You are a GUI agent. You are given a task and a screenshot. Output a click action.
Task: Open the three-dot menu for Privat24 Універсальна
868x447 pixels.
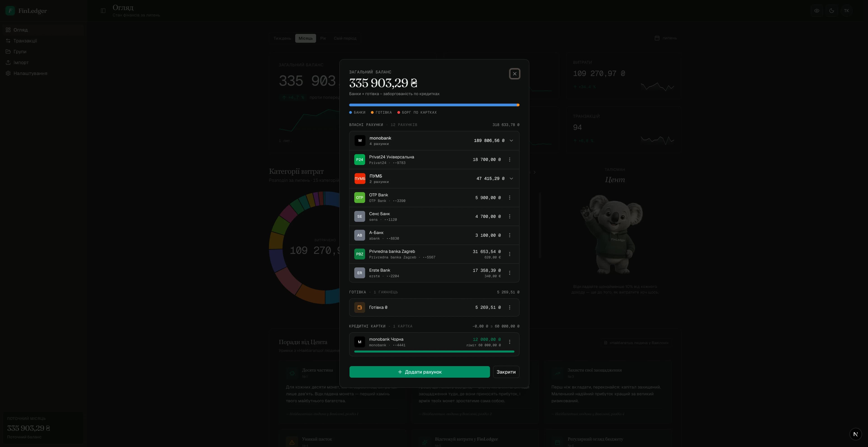coord(509,159)
